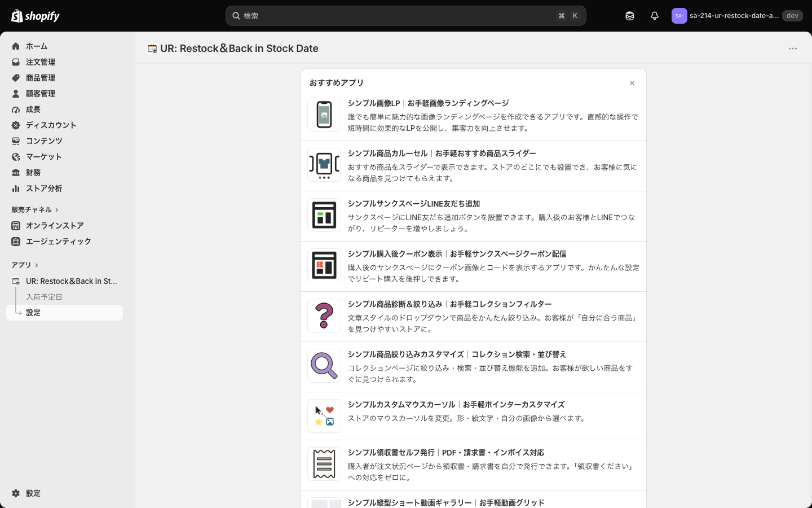
Task: Select 設定 under the UR: Restock app
Action: coord(64,313)
